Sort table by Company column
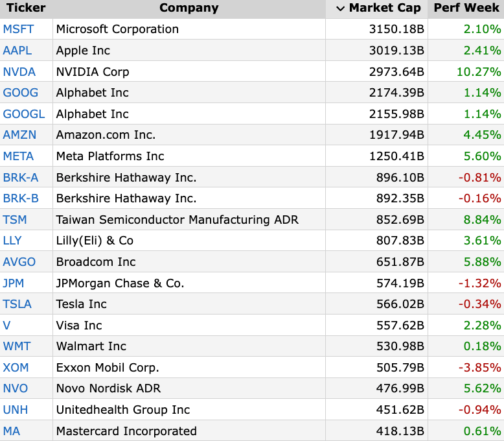Image resolution: width=504 pixels, height=441 pixels. [x=189, y=8]
